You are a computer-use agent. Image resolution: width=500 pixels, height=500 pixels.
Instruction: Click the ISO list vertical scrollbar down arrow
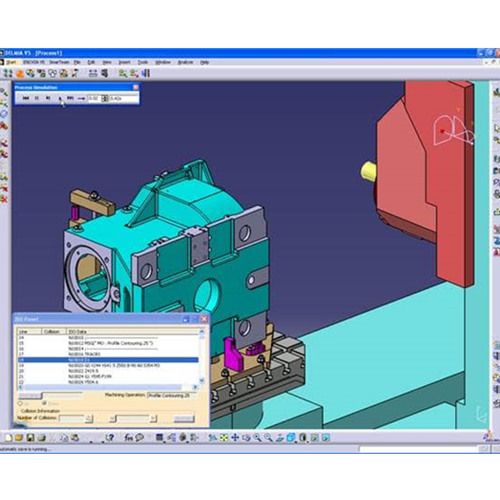[x=202, y=380]
